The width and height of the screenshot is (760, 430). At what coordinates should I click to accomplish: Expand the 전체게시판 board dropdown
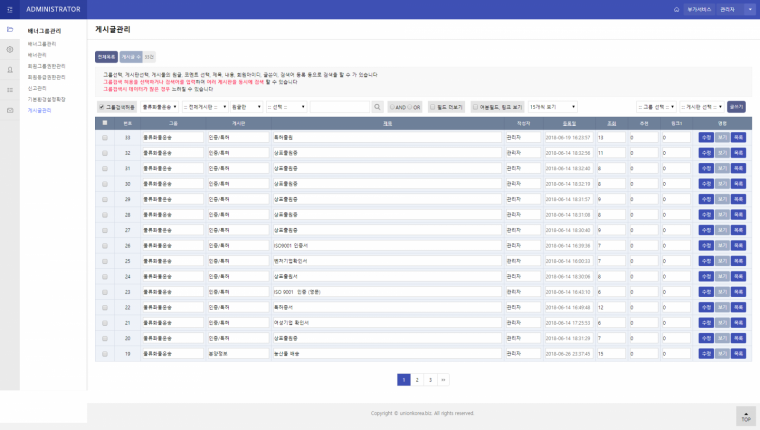204,106
